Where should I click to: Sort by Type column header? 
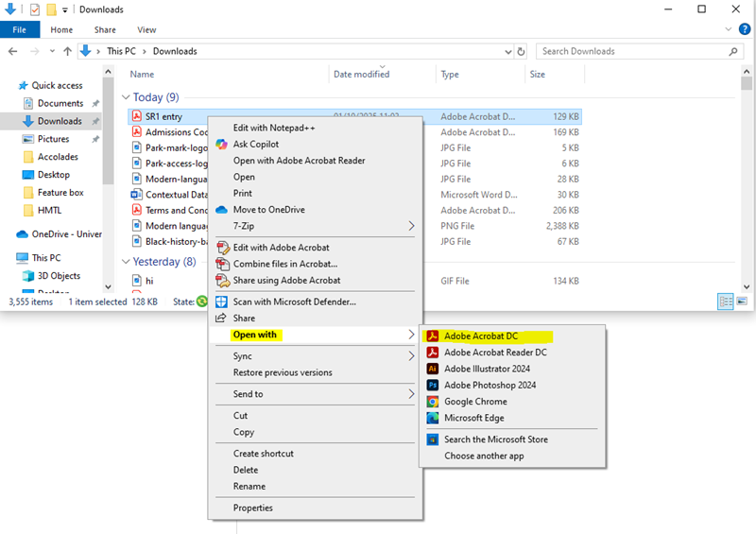click(450, 75)
